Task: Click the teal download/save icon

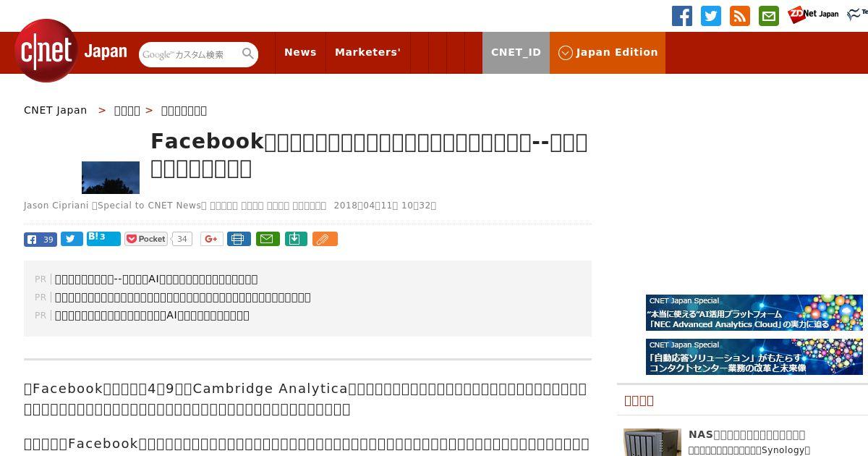Action: [x=296, y=239]
